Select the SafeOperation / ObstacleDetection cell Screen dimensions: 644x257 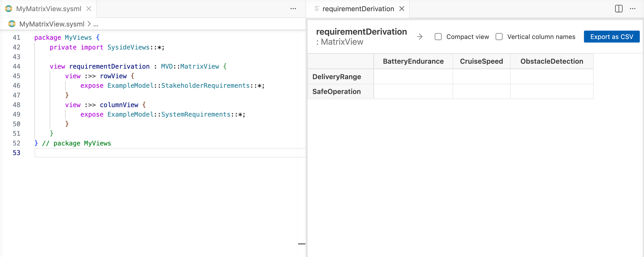point(552,92)
